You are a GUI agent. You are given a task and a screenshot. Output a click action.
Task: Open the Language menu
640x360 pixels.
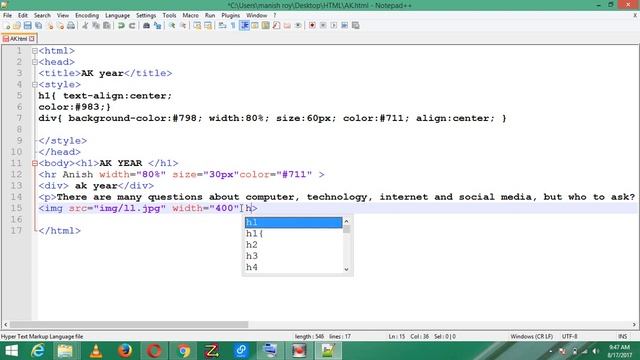click(117, 15)
